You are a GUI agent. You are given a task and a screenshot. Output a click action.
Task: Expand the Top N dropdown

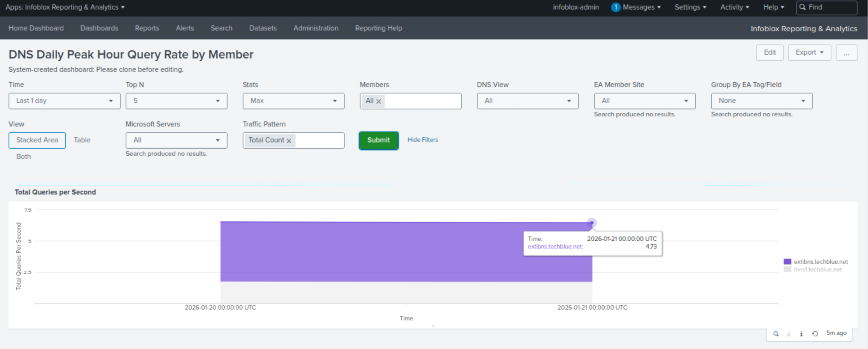click(x=176, y=101)
